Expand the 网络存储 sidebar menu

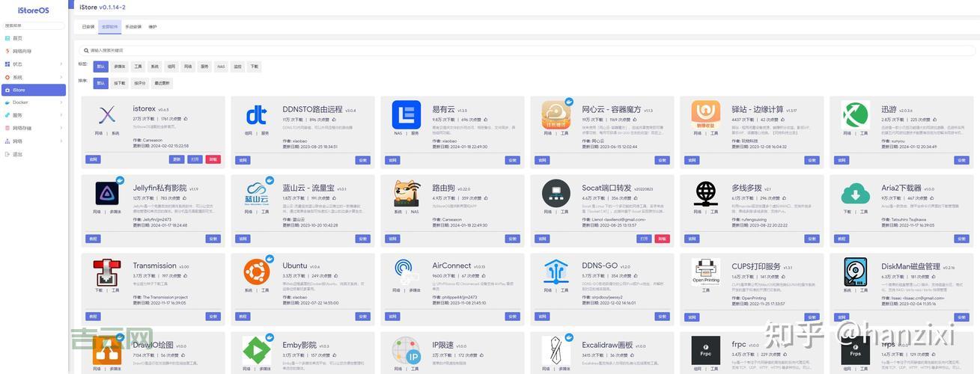coord(33,128)
